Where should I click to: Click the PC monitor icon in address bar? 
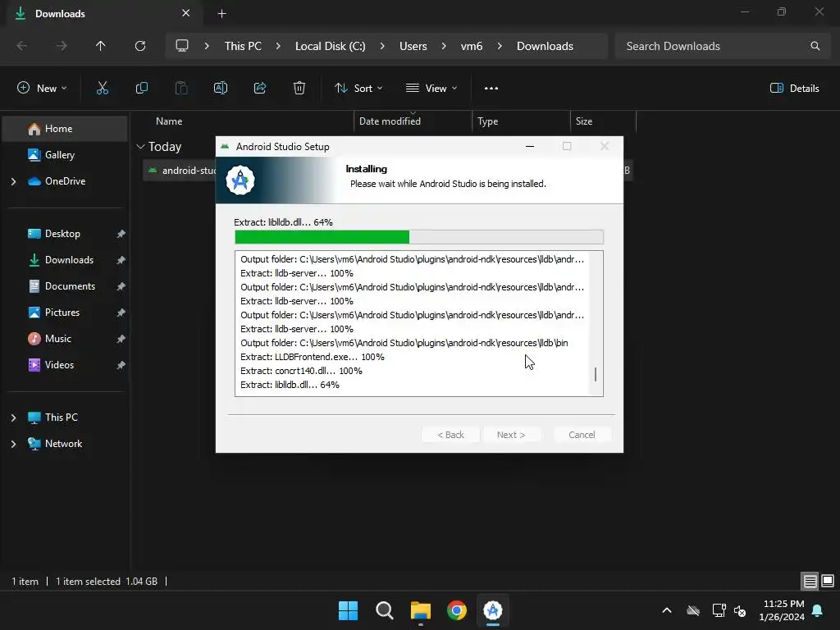(182, 46)
